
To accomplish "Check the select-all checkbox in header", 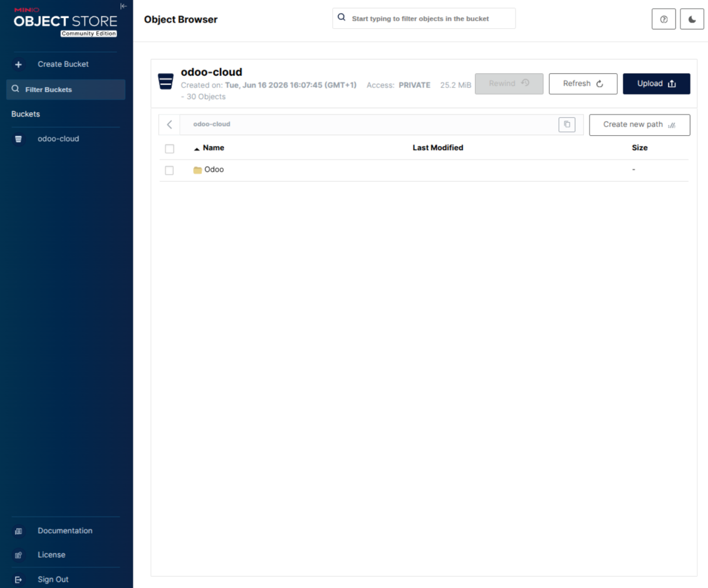I will tap(170, 148).
